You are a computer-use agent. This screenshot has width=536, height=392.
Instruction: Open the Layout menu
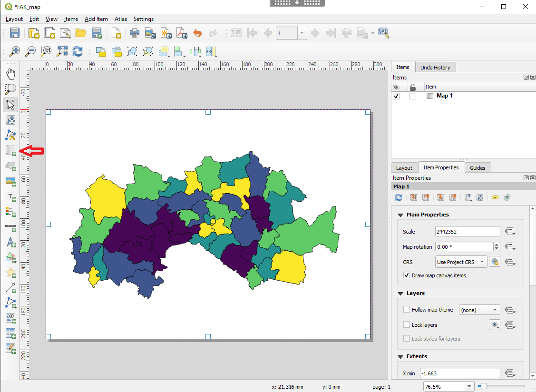(14, 19)
